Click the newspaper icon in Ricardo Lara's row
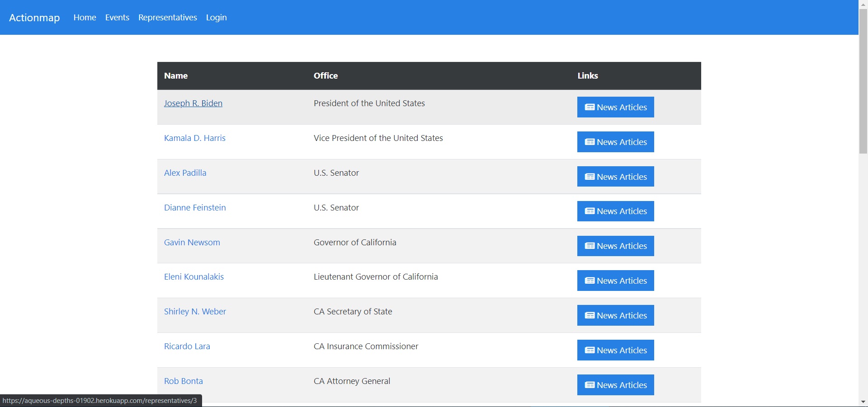This screenshot has height=407, width=868. coord(590,350)
